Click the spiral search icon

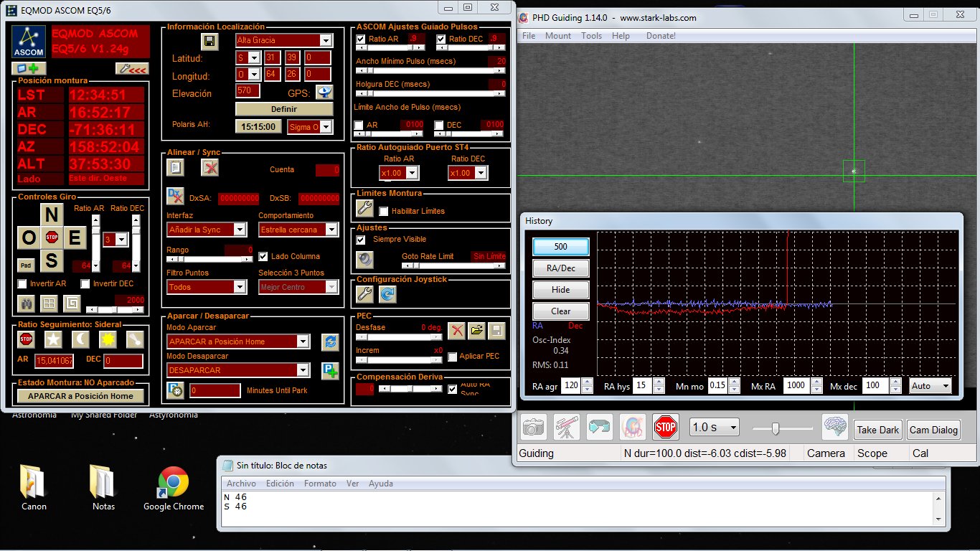(71, 303)
